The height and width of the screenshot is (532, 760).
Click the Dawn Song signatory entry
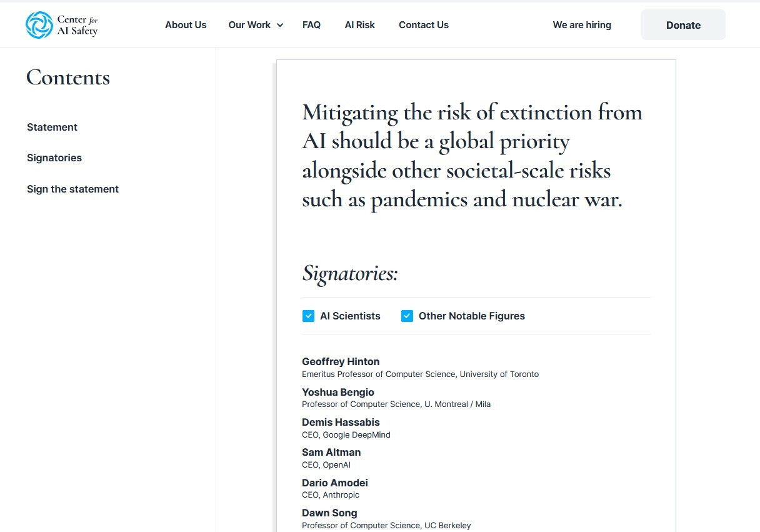click(x=329, y=513)
